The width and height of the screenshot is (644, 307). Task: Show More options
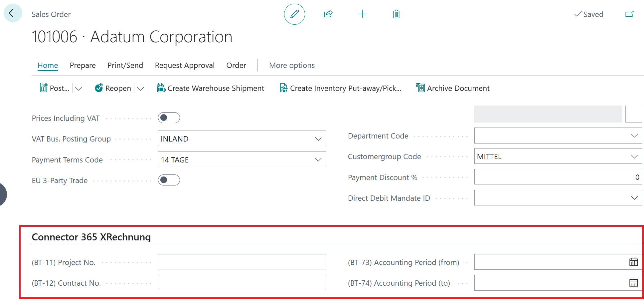[x=292, y=65]
